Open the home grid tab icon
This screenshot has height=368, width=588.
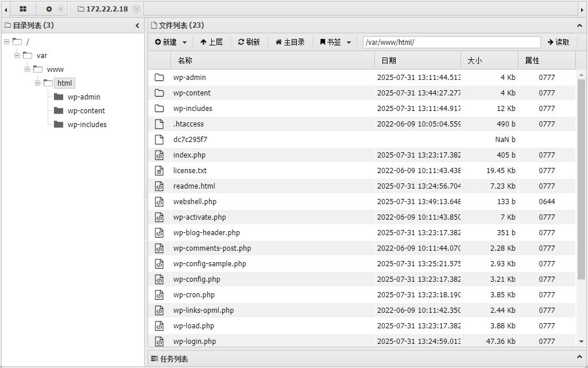pos(23,9)
